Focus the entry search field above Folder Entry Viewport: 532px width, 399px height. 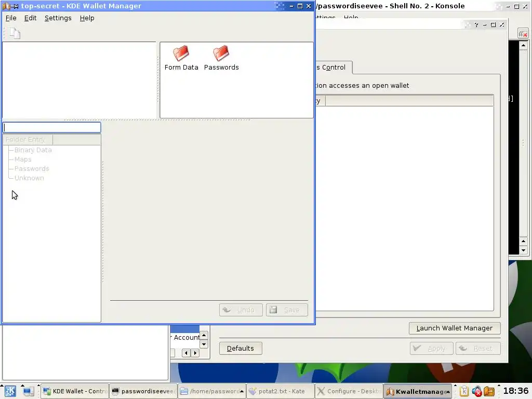[52, 127]
